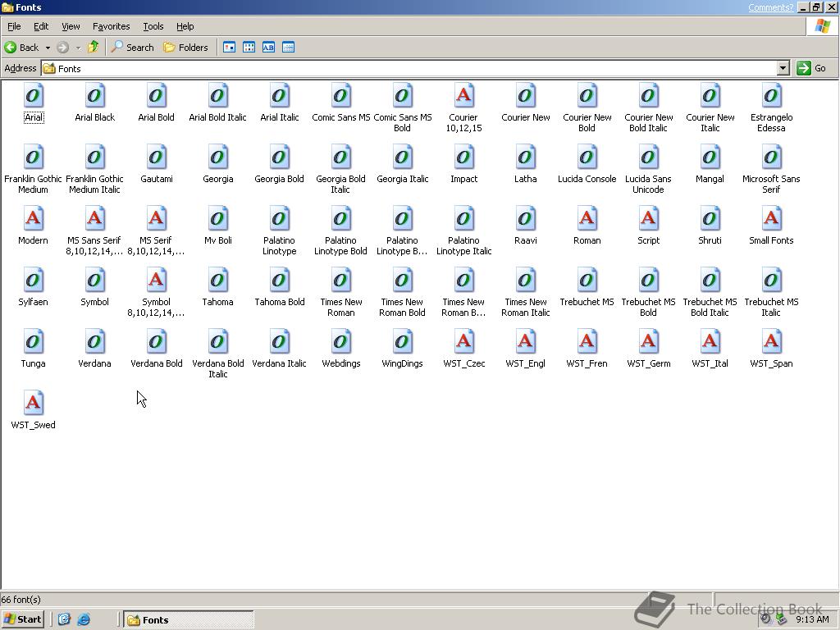Select the Small Fonts icon
840x630 pixels.
click(771, 218)
